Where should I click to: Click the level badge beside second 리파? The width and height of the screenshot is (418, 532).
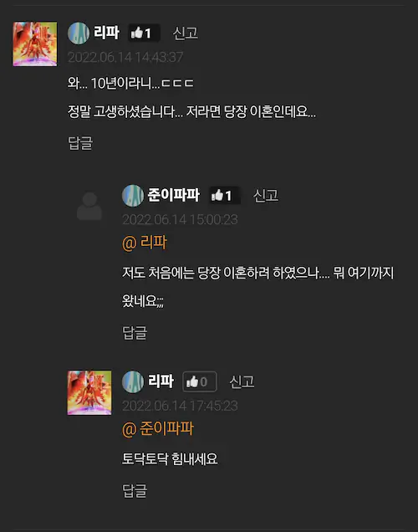tap(133, 381)
